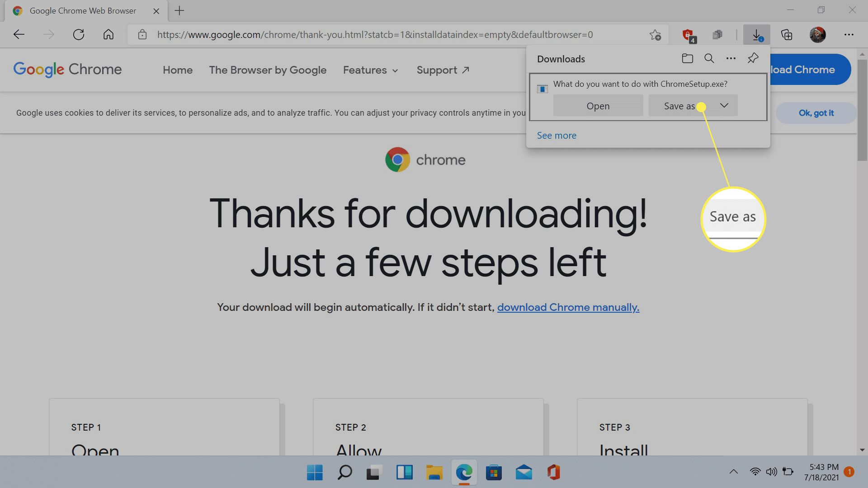The height and width of the screenshot is (488, 868).
Task: Open the volume tray icon
Action: pos(771,472)
